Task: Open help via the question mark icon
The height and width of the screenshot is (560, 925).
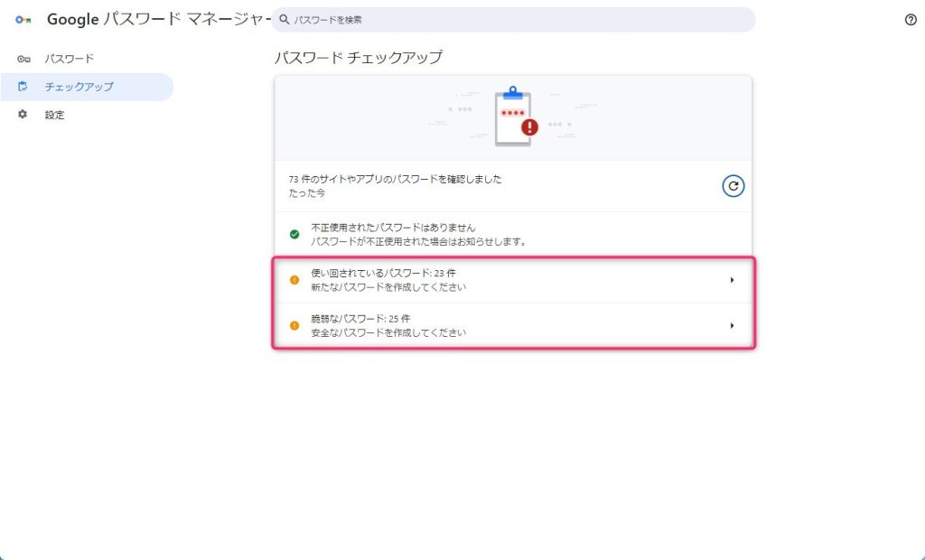Action: point(911,19)
